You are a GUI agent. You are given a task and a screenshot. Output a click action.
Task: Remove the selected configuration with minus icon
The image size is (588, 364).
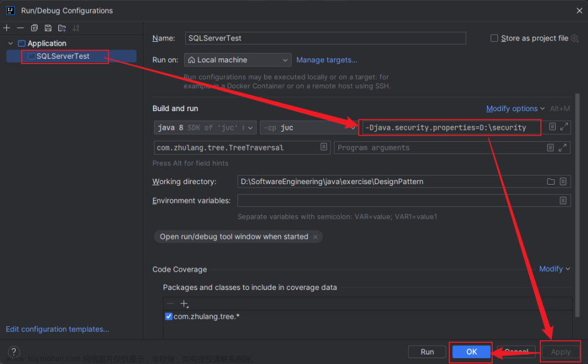(x=20, y=28)
